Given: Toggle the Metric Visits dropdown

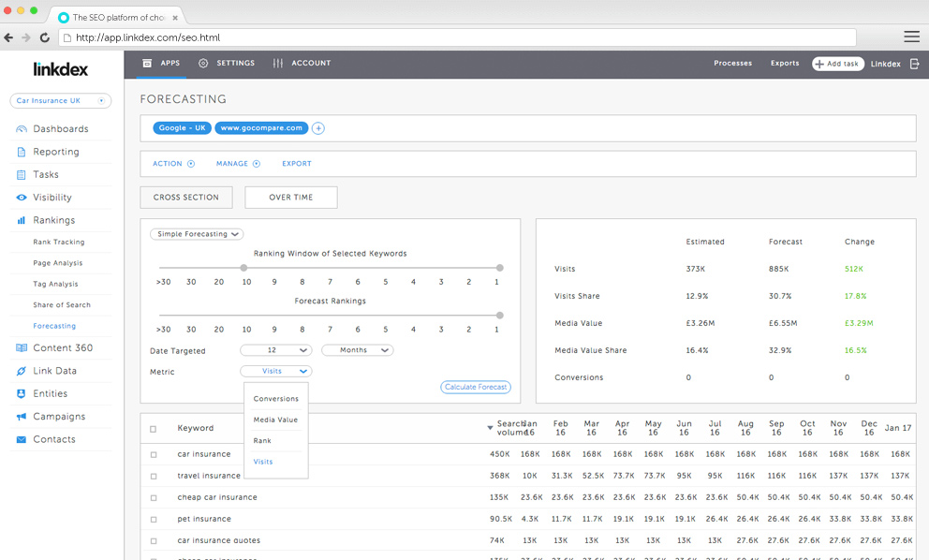Looking at the screenshot, I should (x=276, y=371).
